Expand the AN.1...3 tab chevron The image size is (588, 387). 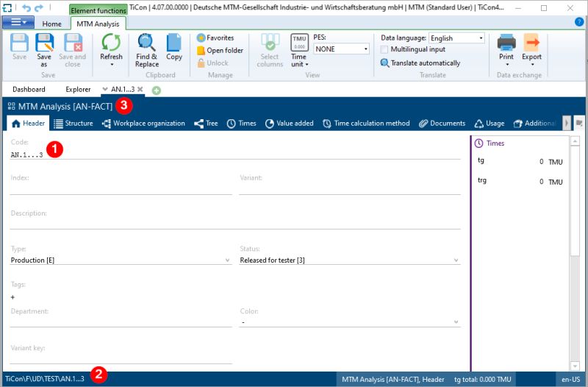pos(105,89)
